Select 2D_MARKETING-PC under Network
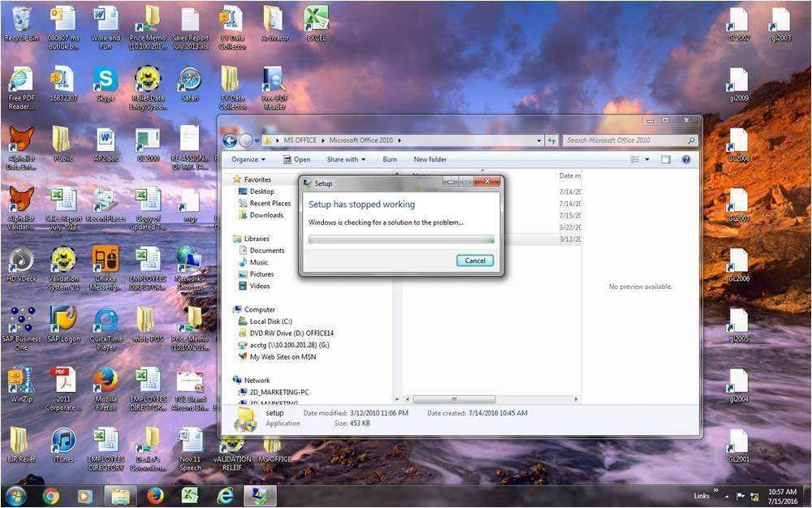Viewport: 812px width, 508px height. point(274,392)
